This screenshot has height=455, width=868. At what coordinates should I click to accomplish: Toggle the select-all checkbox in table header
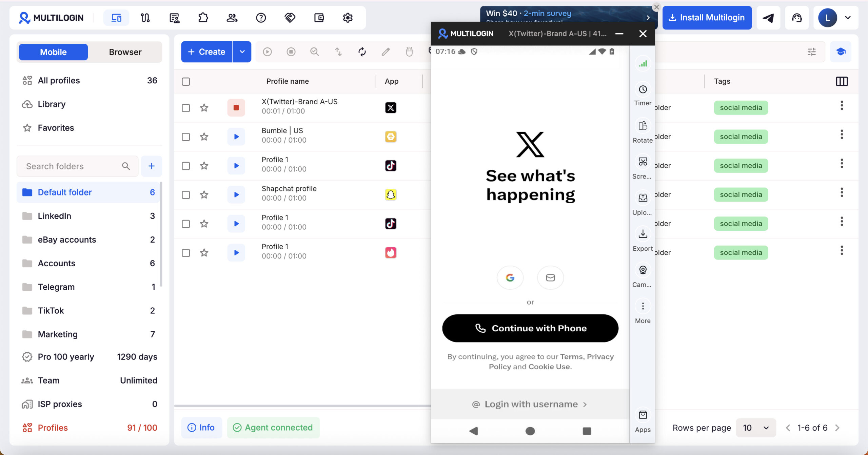point(186,82)
